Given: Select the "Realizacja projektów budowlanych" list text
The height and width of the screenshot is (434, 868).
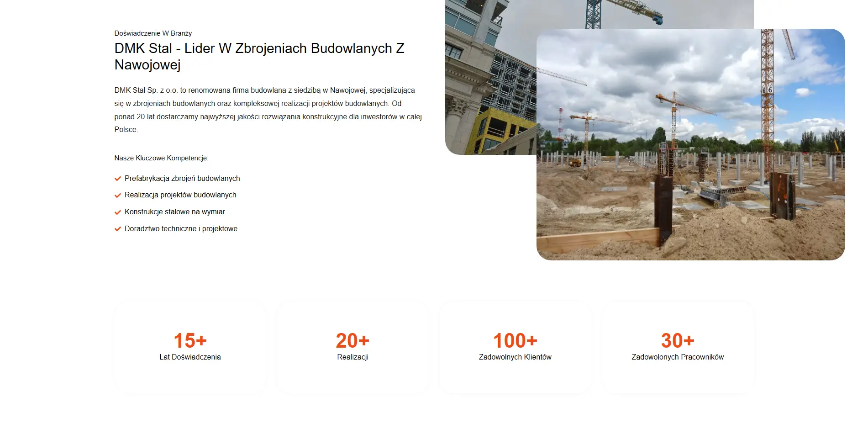Looking at the screenshot, I should click(x=180, y=195).
